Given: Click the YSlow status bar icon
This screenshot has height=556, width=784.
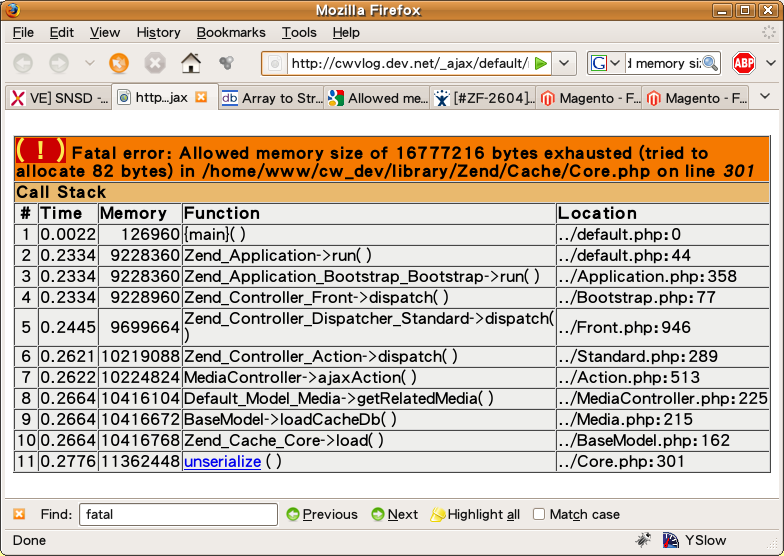Looking at the screenshot, I should click(669, 540).
